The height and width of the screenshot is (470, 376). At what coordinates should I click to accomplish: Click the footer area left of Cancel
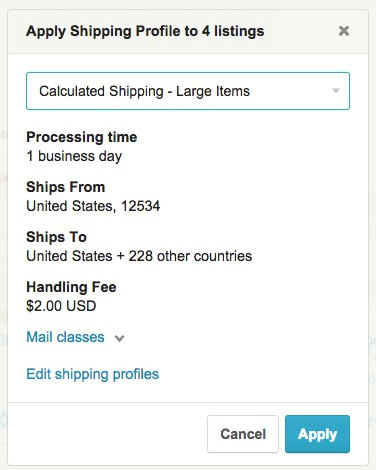107,434
